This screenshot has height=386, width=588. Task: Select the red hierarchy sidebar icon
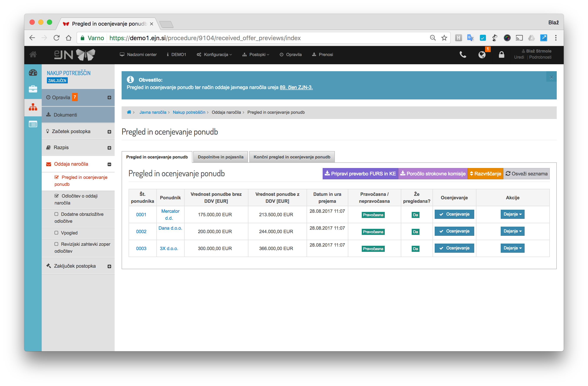tap(33, 107)
